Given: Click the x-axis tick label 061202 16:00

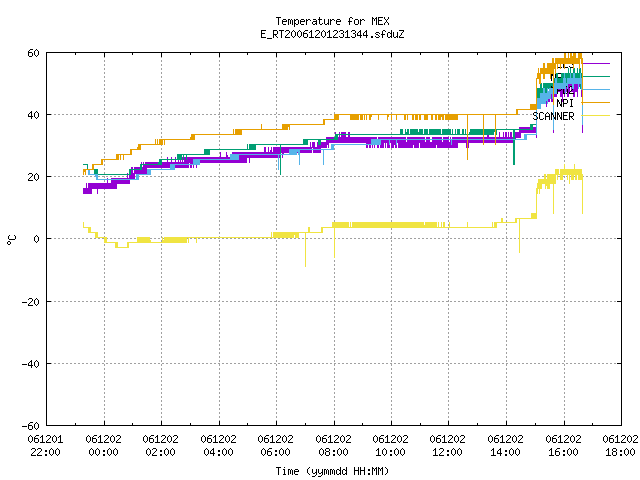Looking at the screenshot, I should click(564, 446).
